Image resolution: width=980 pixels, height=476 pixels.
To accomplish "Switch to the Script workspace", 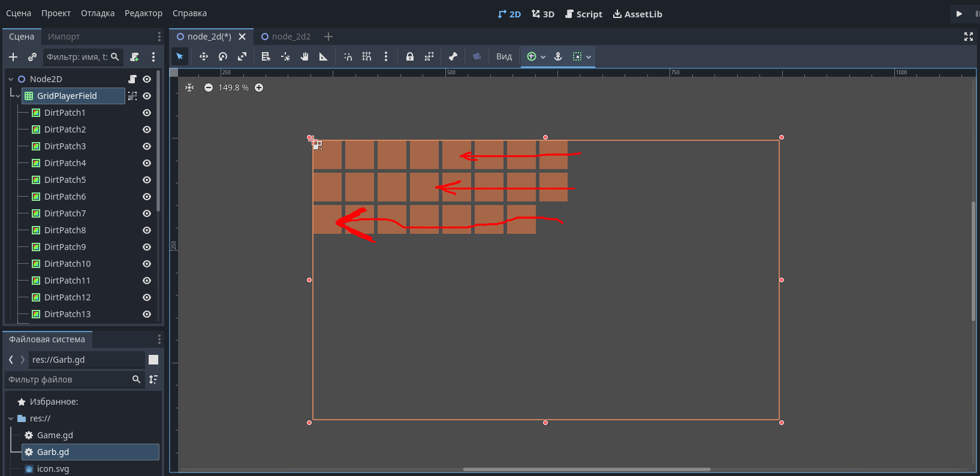I will pos(583,14).
